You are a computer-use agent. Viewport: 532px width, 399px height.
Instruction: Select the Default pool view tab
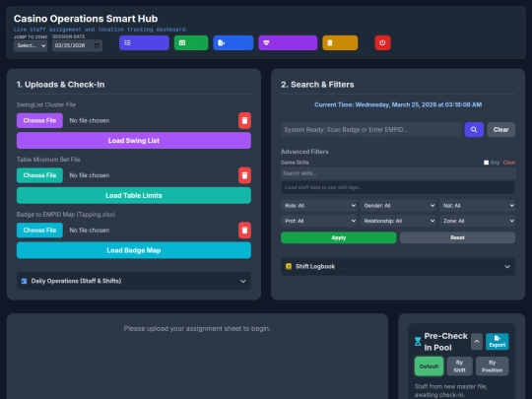pyautogui.click(x=429, y=366)
